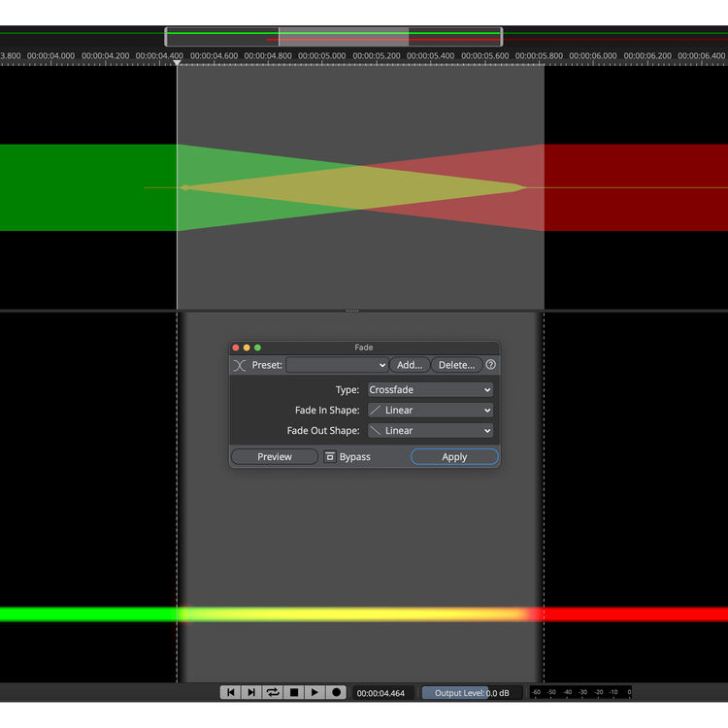The image size is (728, 728).
Task: Stop playback with the square button
Action: coord(294,692)
